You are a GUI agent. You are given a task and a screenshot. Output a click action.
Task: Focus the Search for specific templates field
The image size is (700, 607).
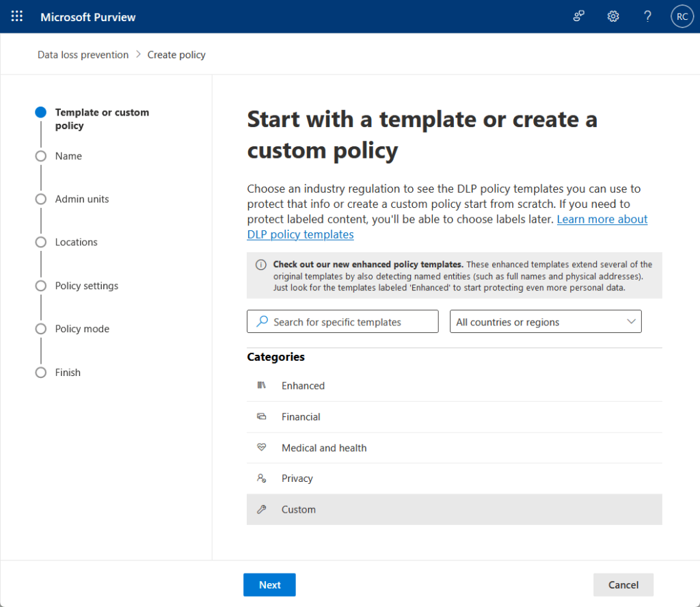[342, 321]
